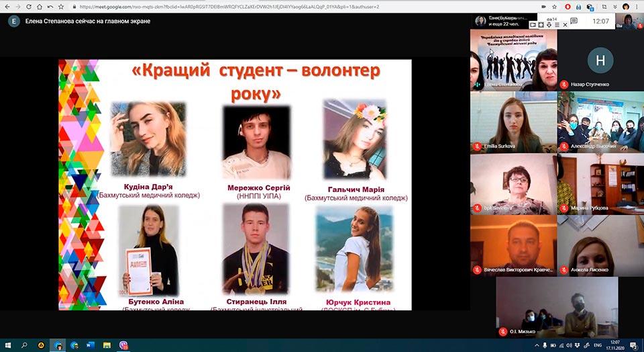Image resolution: width=644 pixels, height=352 pixels.
Task: Select Александр Высочин's video tile
Action: (x=600, y=122)
